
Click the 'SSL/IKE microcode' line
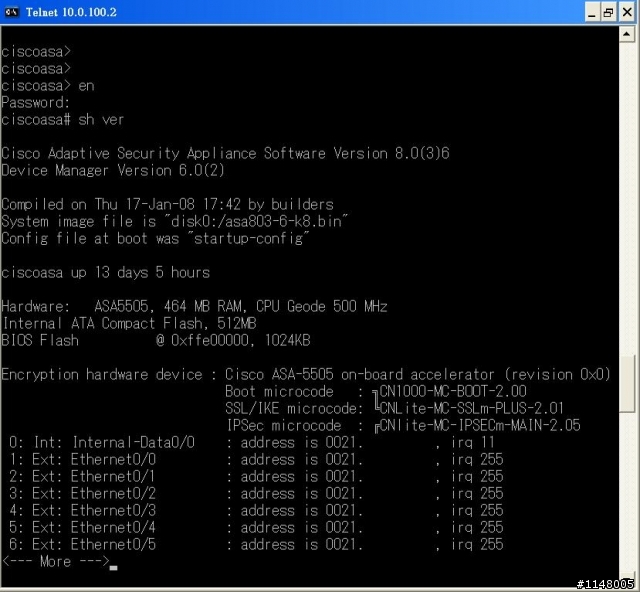(394, 408)
